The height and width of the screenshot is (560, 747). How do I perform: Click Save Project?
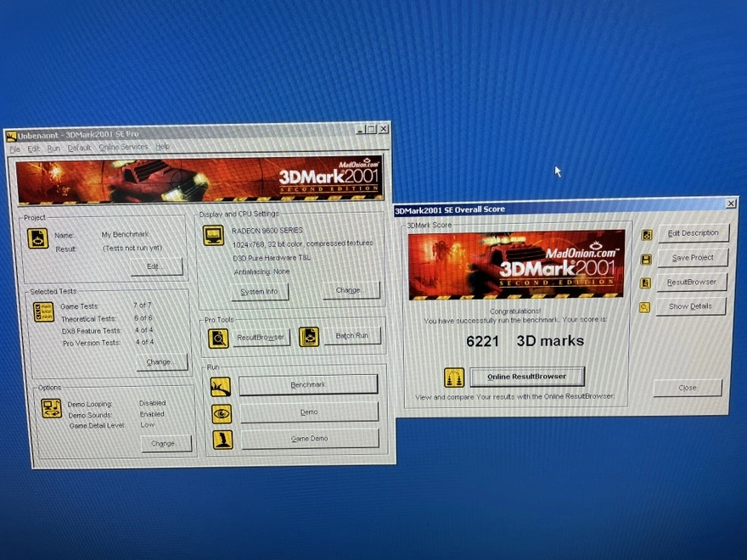point(693,258)
